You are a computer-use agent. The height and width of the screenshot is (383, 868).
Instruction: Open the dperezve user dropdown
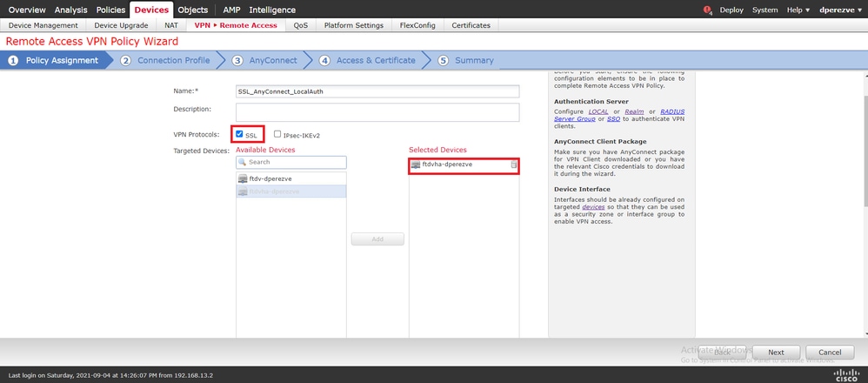840,10
